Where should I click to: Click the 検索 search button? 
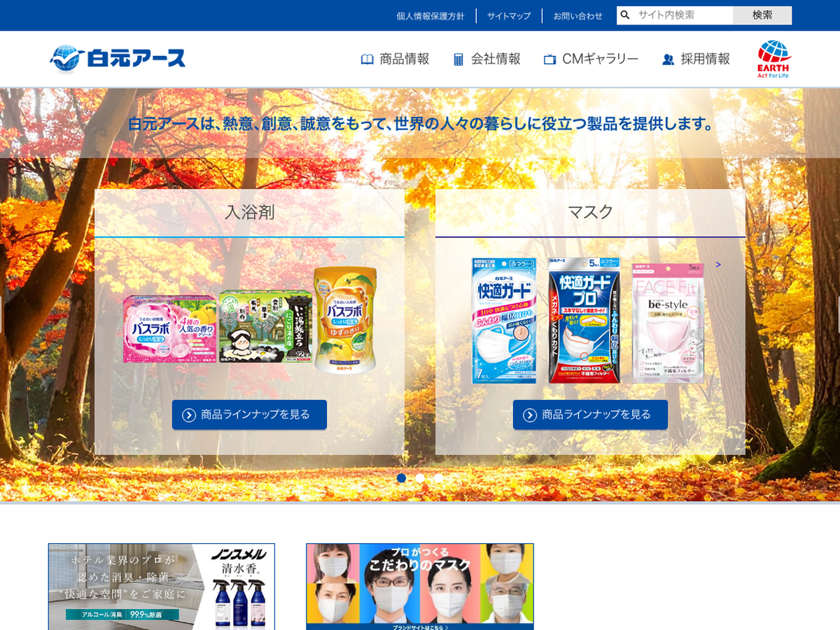click(x=762, y=15)
